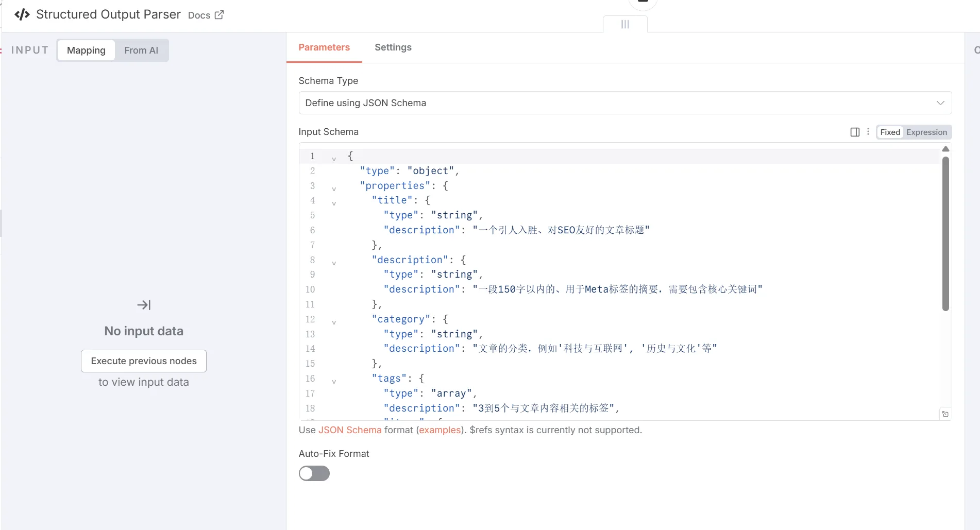The width and height of the screenshot is (980, 530).
Task: Open the Input Schema side-panel layout icon
Action: (x=855, y=132)
